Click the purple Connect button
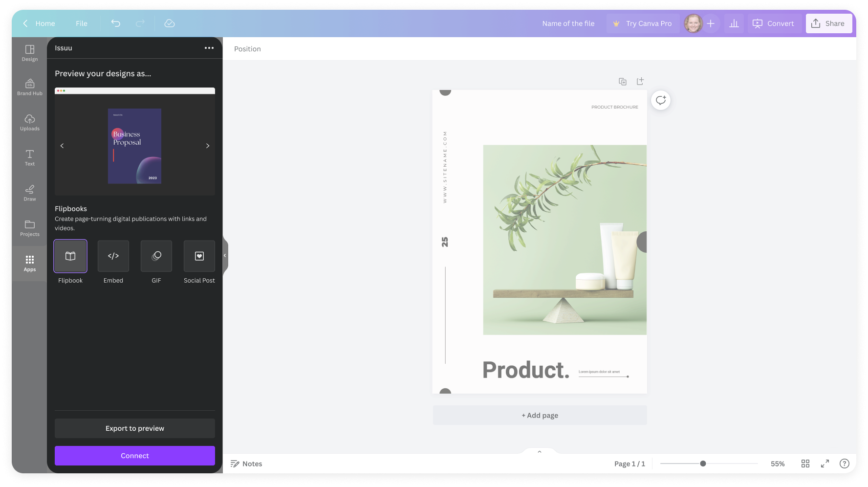Image resolution: width=868 pixels, height=487 pixels. [135, 456]
